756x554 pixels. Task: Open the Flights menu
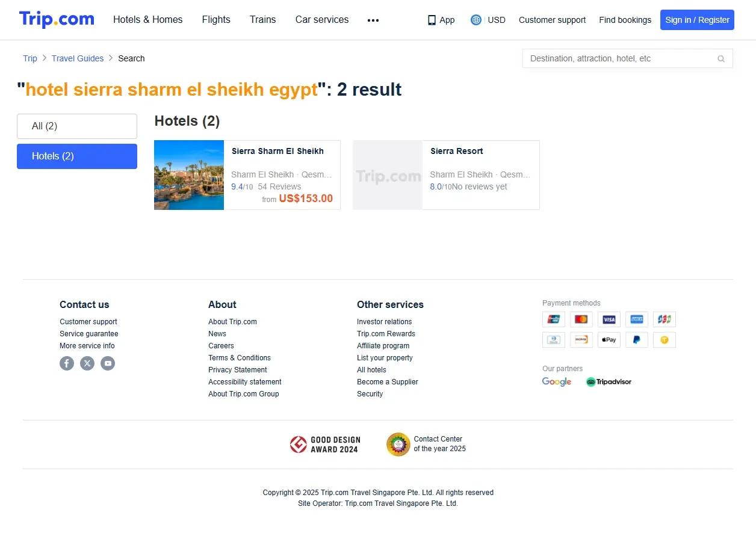[x=216, y=20]
